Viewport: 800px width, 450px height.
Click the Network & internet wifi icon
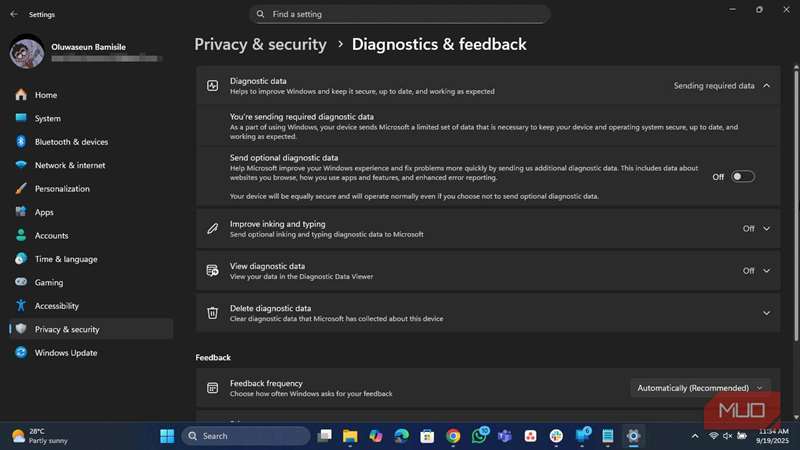click(20, 165)
